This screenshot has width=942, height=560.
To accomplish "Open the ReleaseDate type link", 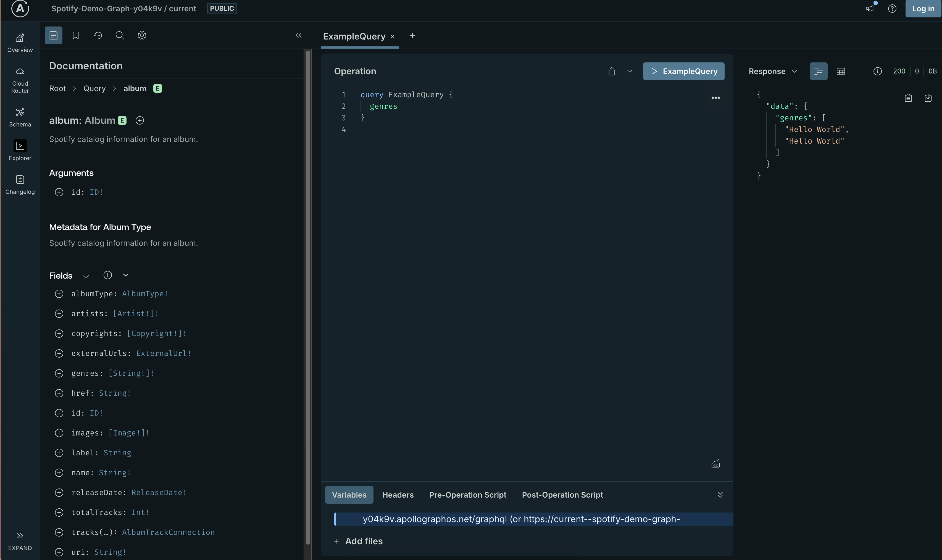I will tap(159, 492).
